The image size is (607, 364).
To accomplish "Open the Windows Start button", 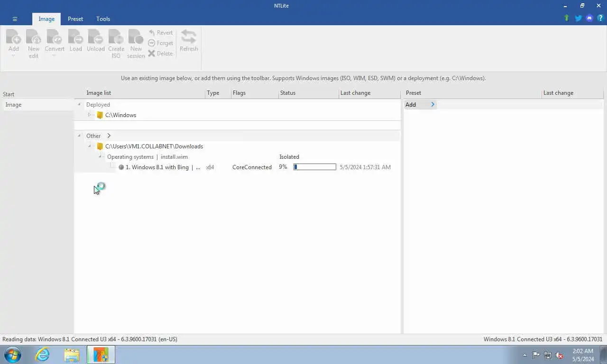I will click(x=13, y=355).
